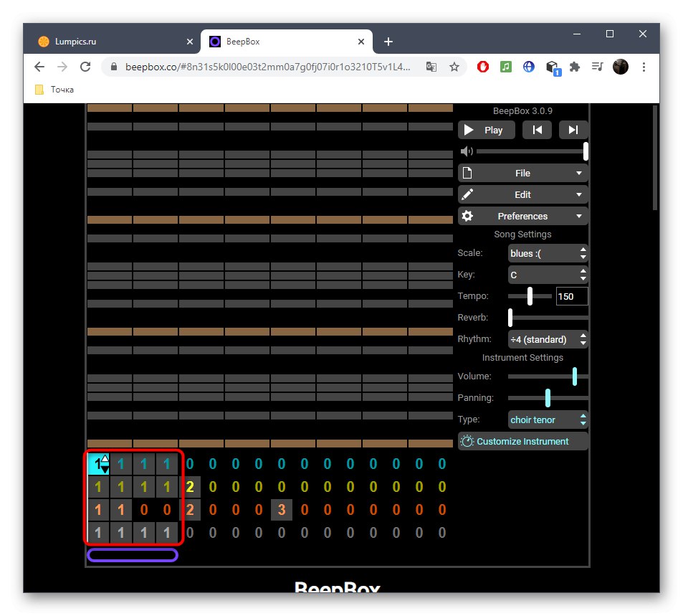The width and height of the screenshot is (683, 616).
Task: Go back in browser history
Action: tap(39, 67)
